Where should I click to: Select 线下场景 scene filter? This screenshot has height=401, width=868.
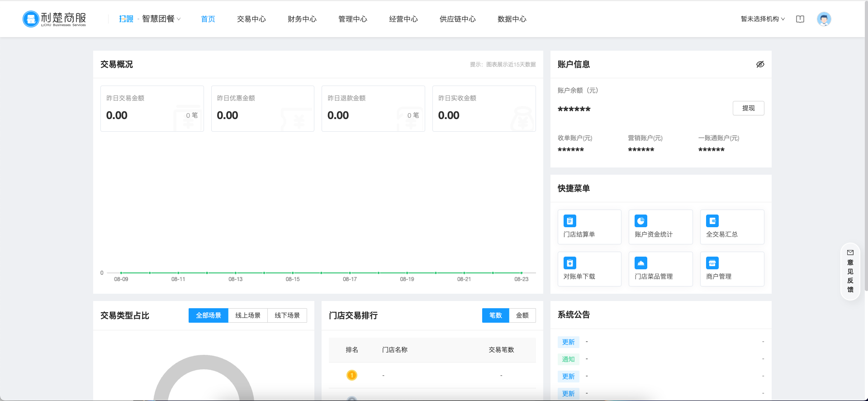pos(287,315)
